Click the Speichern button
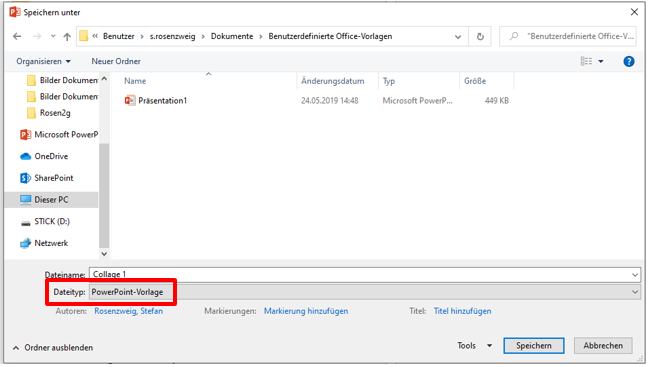The height and width of the screenshot is (367, 648). (534, 346)
